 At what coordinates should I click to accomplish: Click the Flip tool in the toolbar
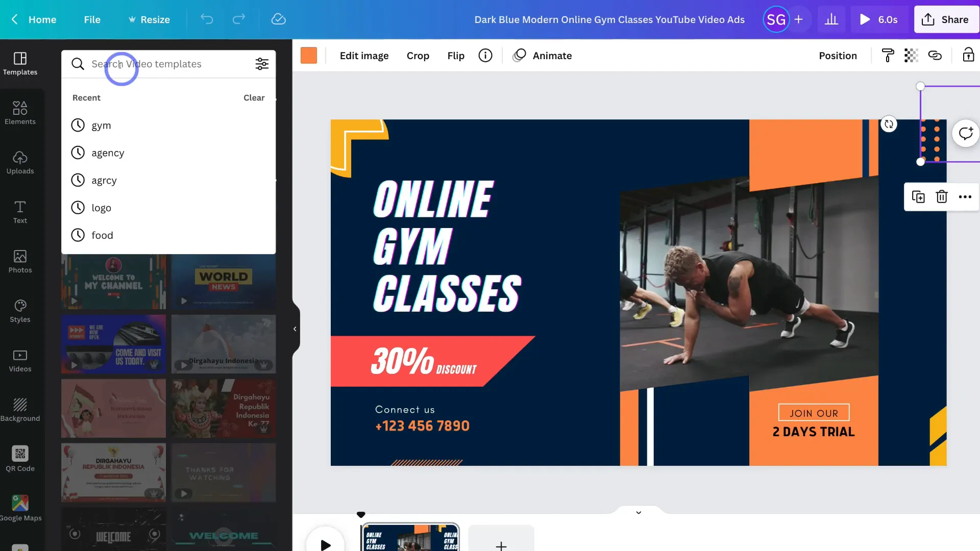456,55
